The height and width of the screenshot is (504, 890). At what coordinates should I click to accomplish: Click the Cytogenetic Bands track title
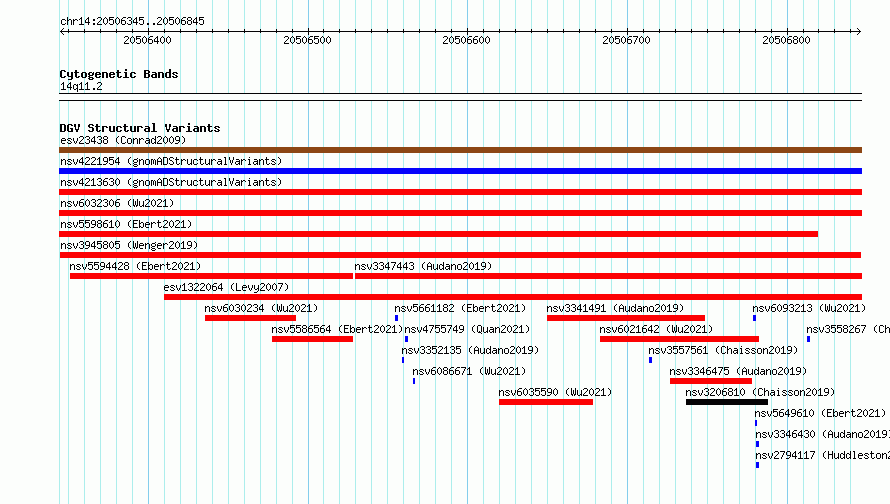coord(119,74)
